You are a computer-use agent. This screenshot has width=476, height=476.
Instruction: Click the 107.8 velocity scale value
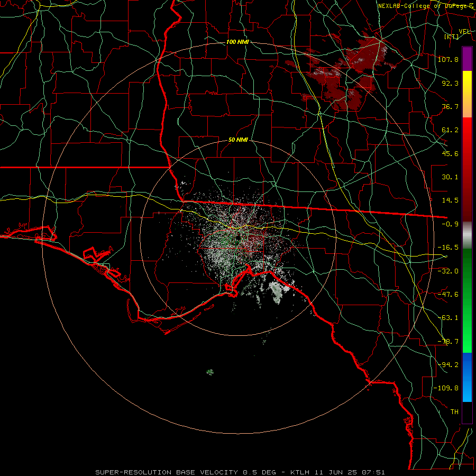448,59
